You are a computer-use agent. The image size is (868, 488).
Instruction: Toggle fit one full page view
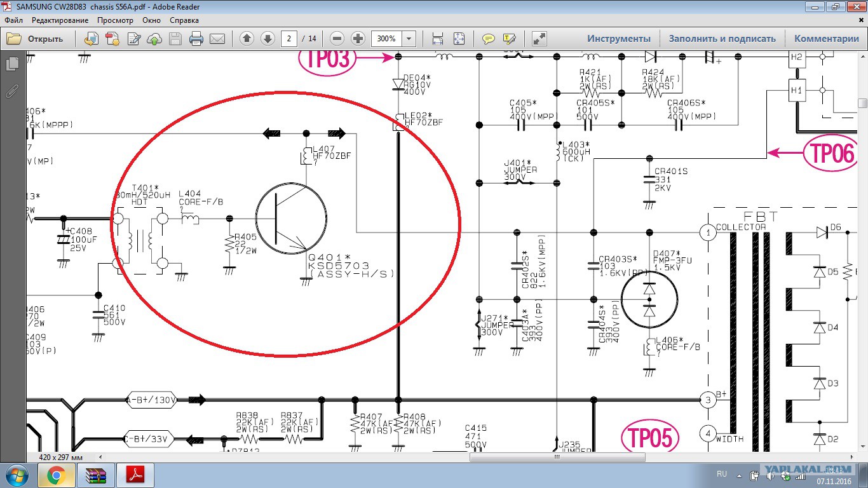(x=458, y=39)
